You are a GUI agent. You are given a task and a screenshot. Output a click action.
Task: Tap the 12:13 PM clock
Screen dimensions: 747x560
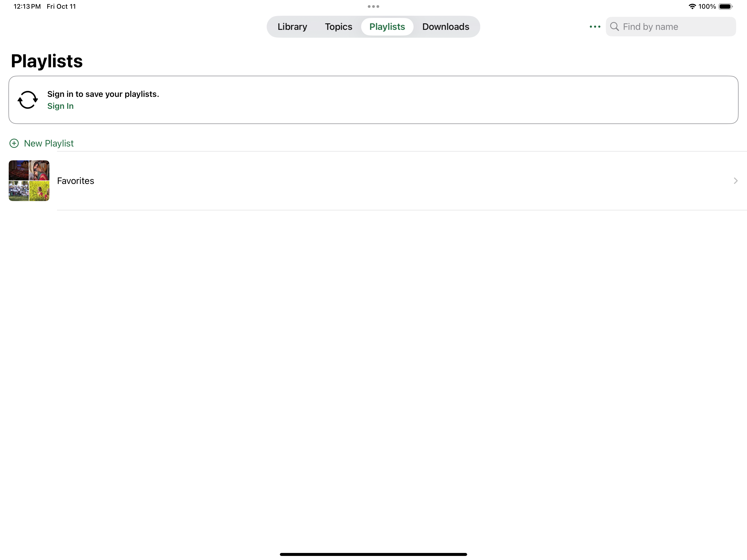[x=27, y=7]
